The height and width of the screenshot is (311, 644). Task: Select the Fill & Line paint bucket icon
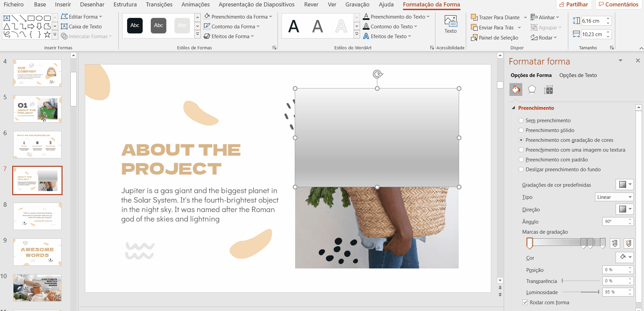pyautogui.click(x=516, y=90)
